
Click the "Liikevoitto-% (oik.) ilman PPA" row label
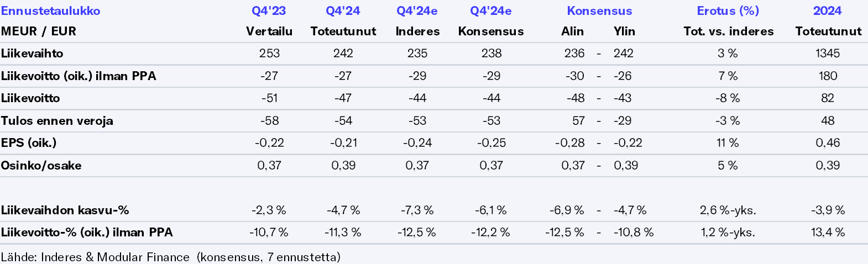coord(87,233)
